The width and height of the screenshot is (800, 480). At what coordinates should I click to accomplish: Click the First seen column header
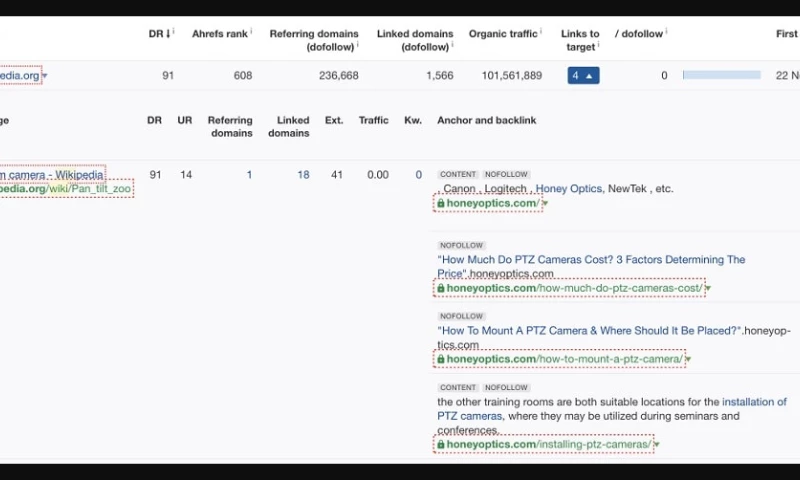(x=787, y=34)
